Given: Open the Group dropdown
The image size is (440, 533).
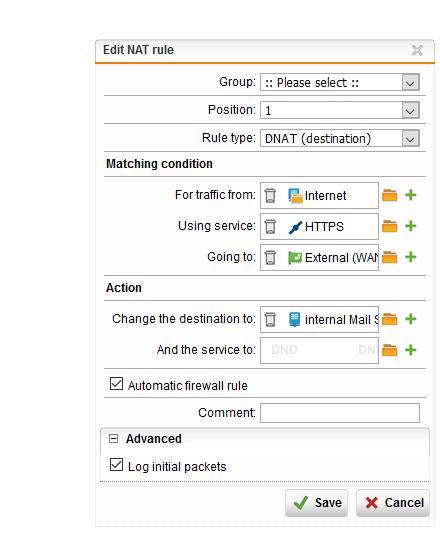Looking at the screenshot, I should click(340, 82).
